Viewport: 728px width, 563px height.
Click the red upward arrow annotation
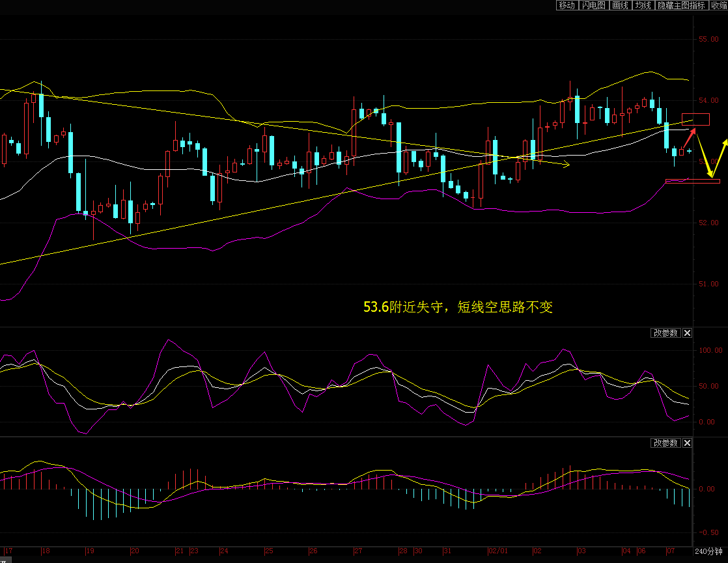[690, 137]
